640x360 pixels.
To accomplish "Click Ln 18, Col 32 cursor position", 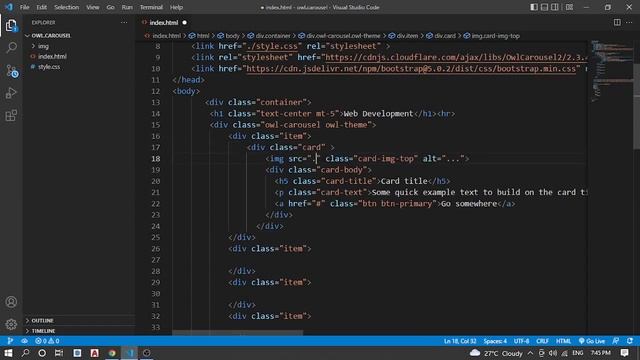I will coord(460,341).
